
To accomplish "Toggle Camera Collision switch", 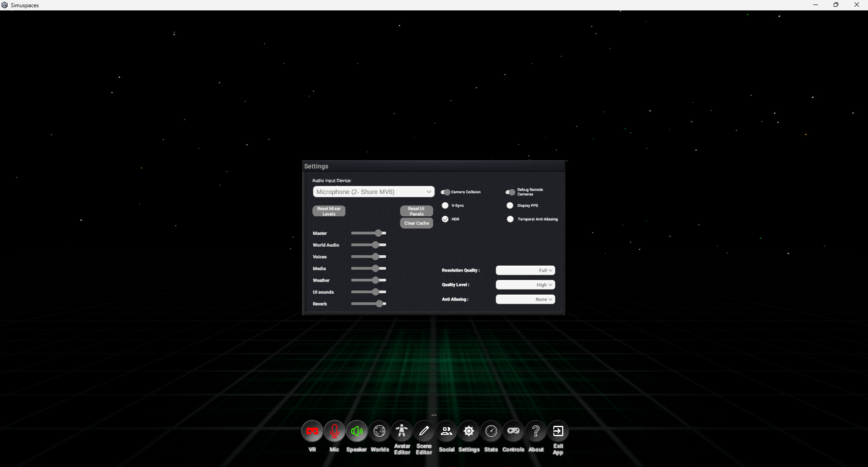I will click(445, 192).
